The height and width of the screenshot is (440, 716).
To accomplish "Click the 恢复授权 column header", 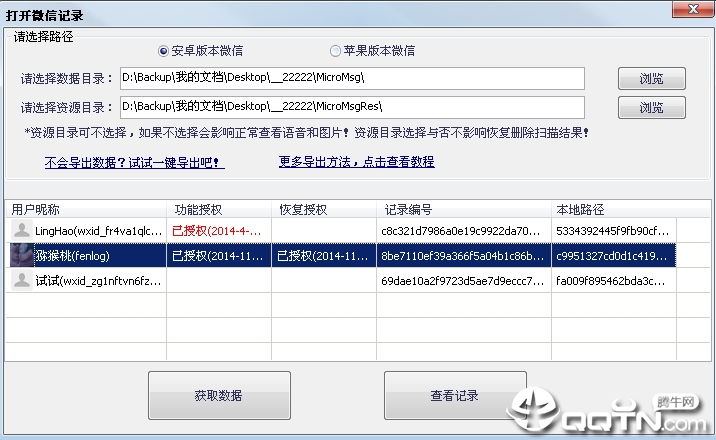I will 324,210.
